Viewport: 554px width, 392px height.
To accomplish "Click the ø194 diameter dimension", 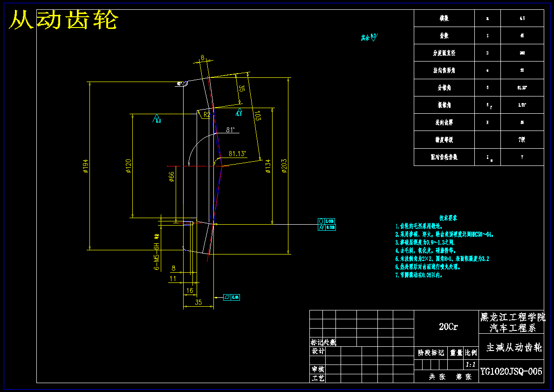I will (86, 166).
